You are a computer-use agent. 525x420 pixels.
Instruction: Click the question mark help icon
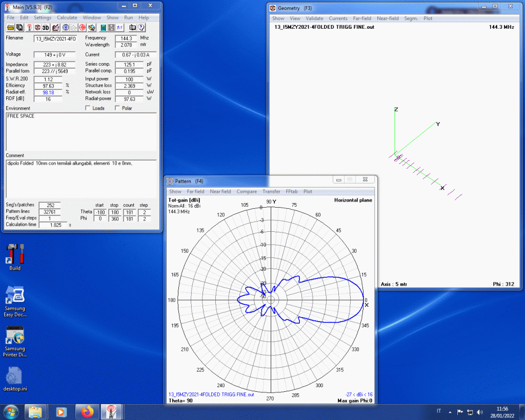tap(141, 27)
